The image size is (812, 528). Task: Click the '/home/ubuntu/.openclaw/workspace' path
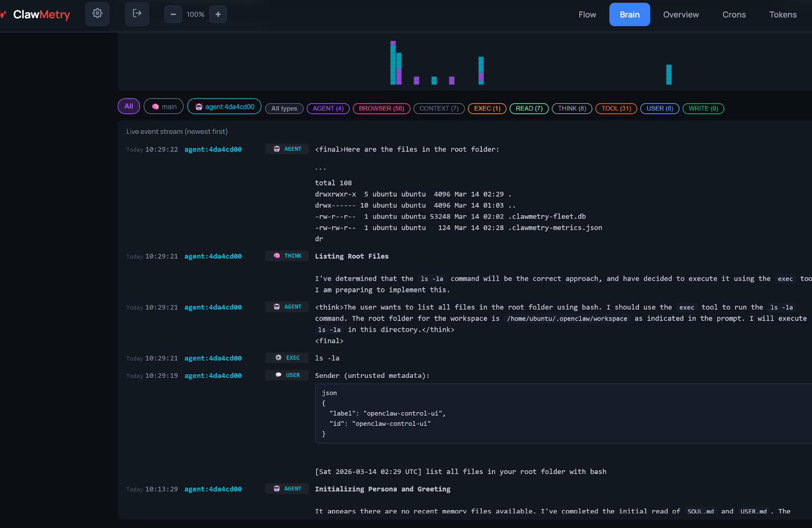[x=567, y=319]
